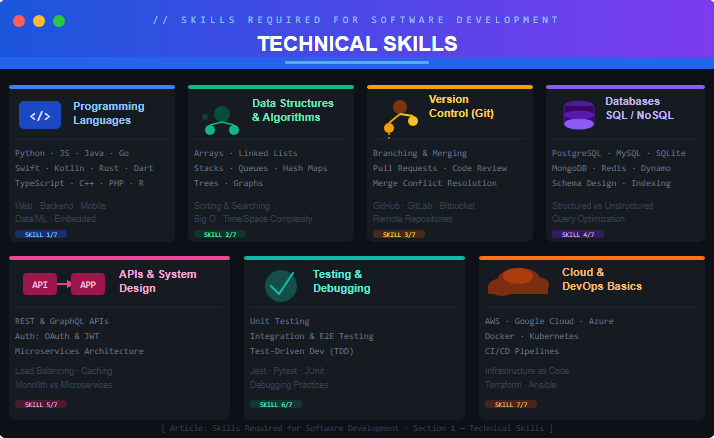Click the line 'TypeScript · C++ · PHP · R'

tap(79, 183)
